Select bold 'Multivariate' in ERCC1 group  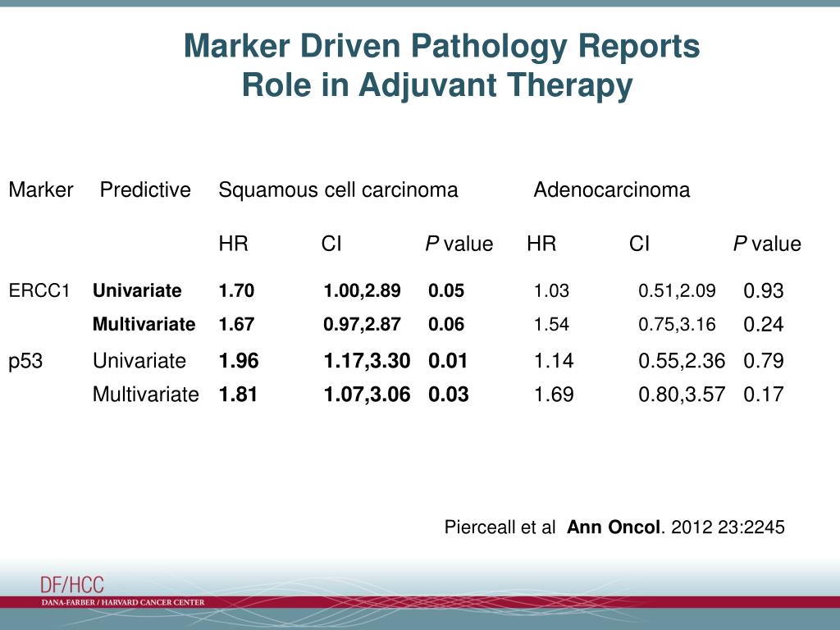click(144, 324)
